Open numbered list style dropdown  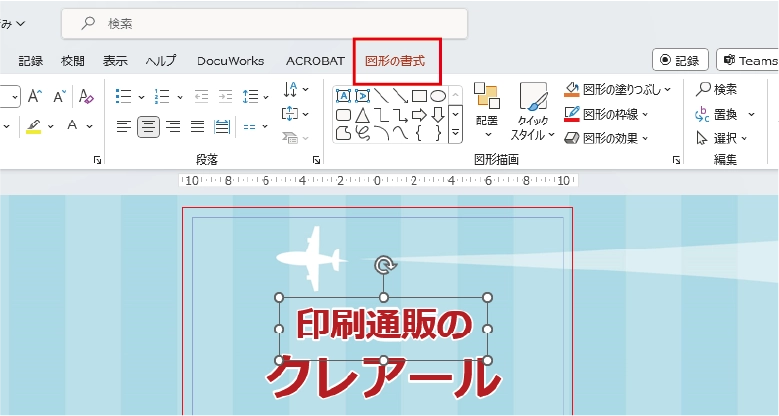click(180, 96)
